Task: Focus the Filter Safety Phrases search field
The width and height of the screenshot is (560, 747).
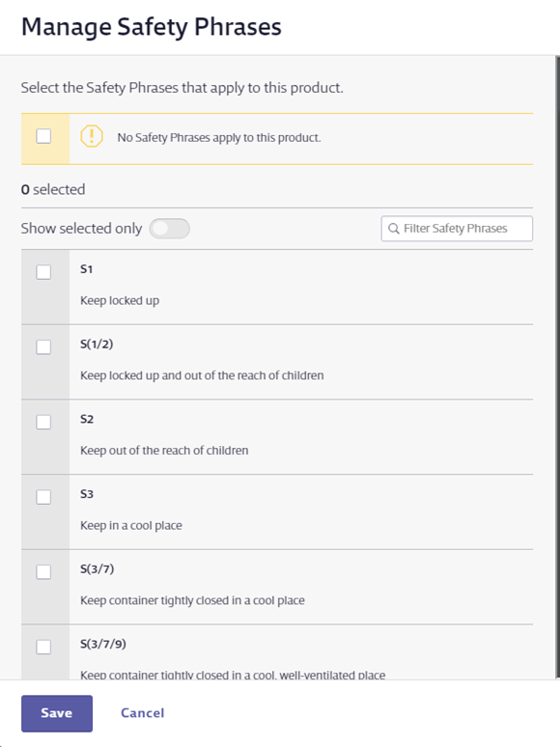Action: tap(457, 229)
